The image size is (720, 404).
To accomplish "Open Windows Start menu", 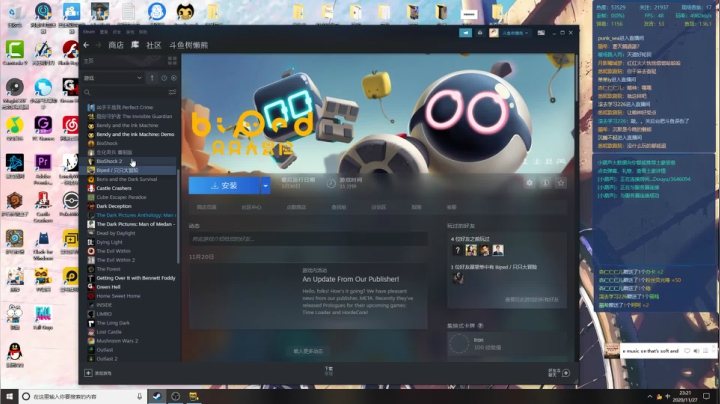I will [9, 396].
